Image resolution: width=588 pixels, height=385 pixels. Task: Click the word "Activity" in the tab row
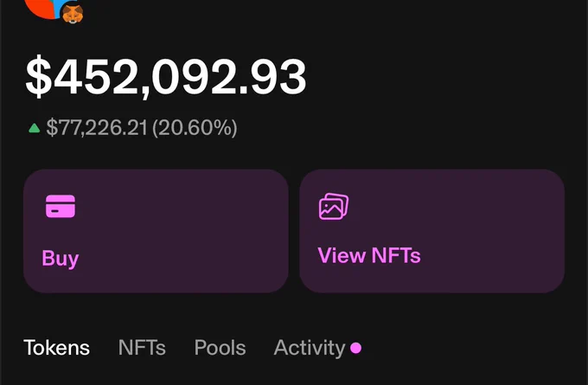tap(310, 348)
